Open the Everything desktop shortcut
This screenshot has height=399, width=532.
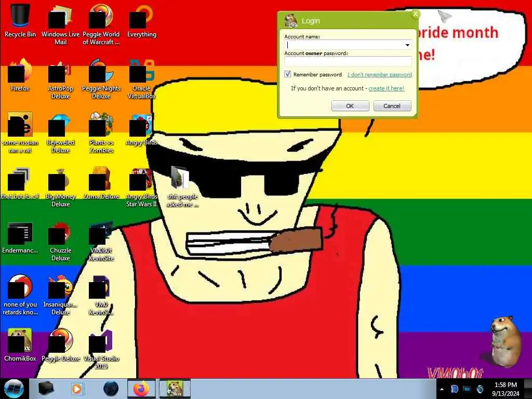pyautogui.click(x=141, y=20)
